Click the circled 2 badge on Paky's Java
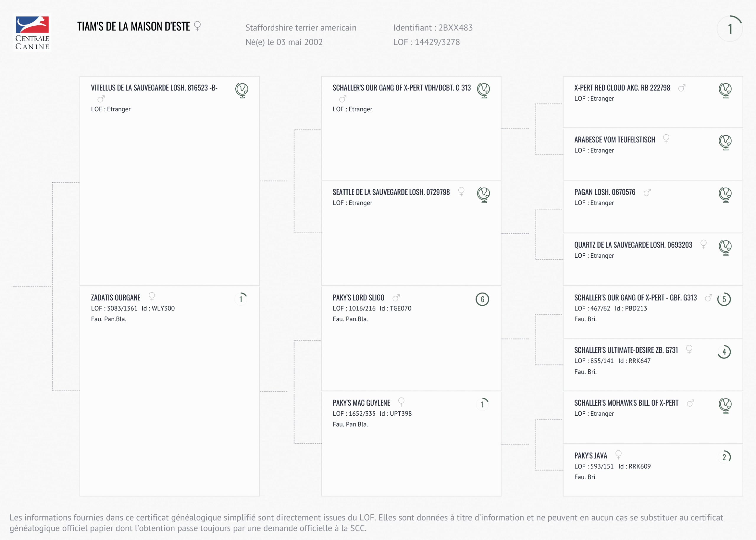 coord(724,457)
